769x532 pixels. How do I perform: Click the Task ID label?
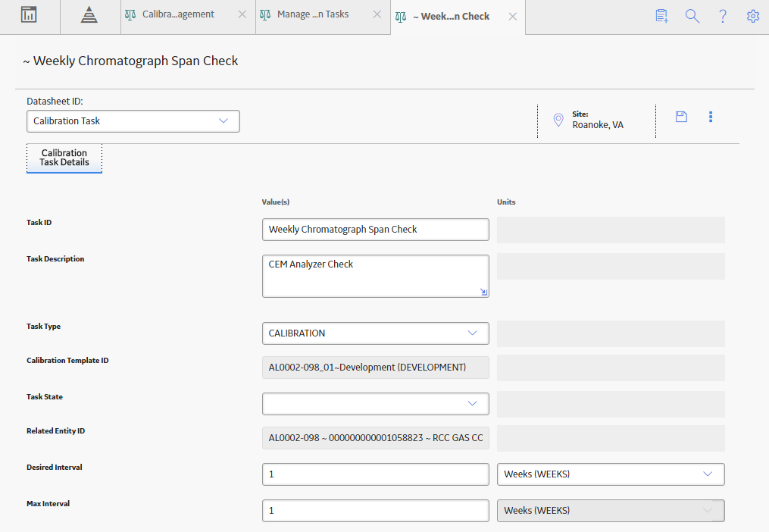click(x=39, y=223)
